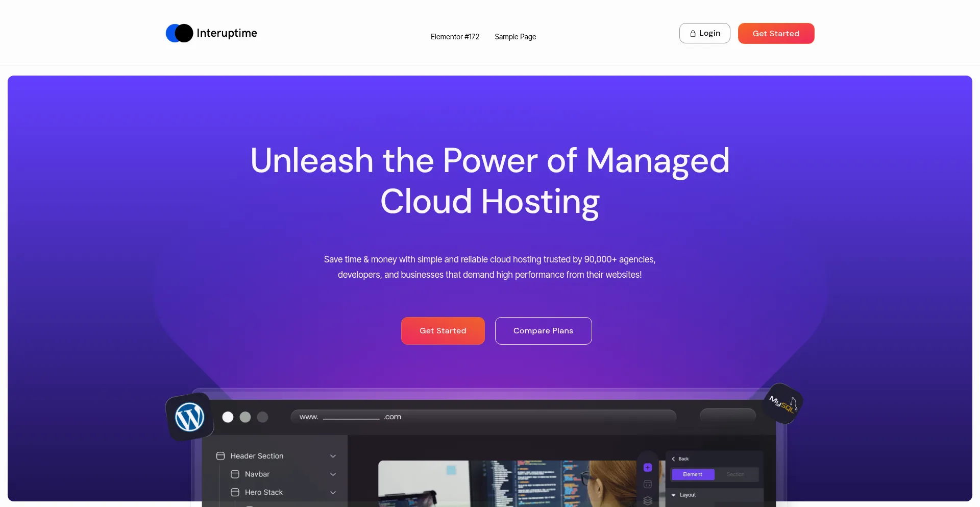Click the container icon next to Header Section
The height and width of the screenshot is (507, 980).
tap(220, 456)
